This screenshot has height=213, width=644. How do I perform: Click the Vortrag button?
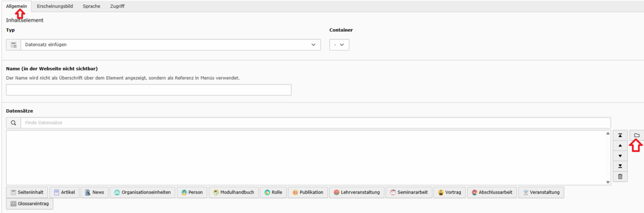449,192
